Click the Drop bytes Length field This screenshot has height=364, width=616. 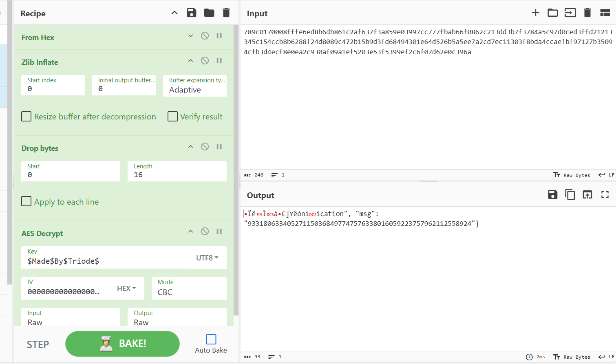177,175
